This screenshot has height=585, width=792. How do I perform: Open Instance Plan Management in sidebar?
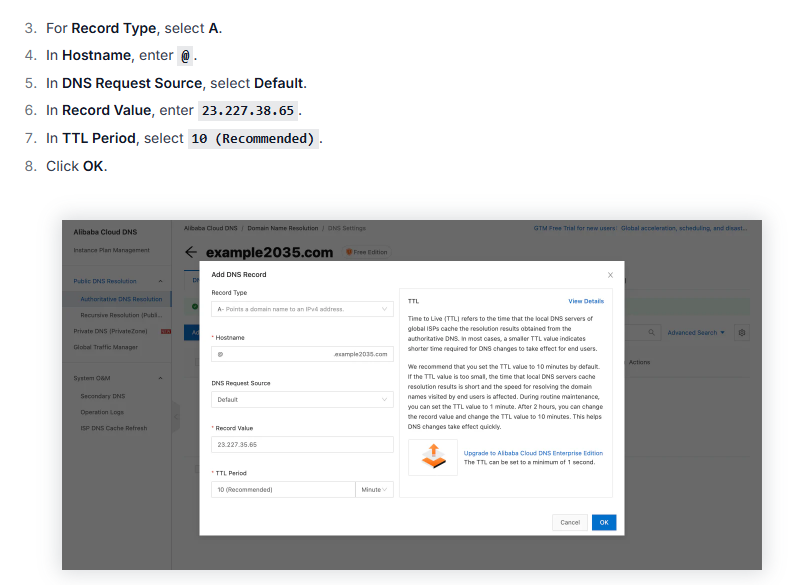tap(112, 250)
